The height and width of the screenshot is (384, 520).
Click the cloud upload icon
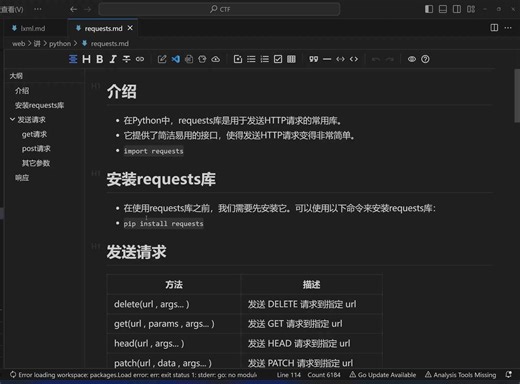pos(216,59)
